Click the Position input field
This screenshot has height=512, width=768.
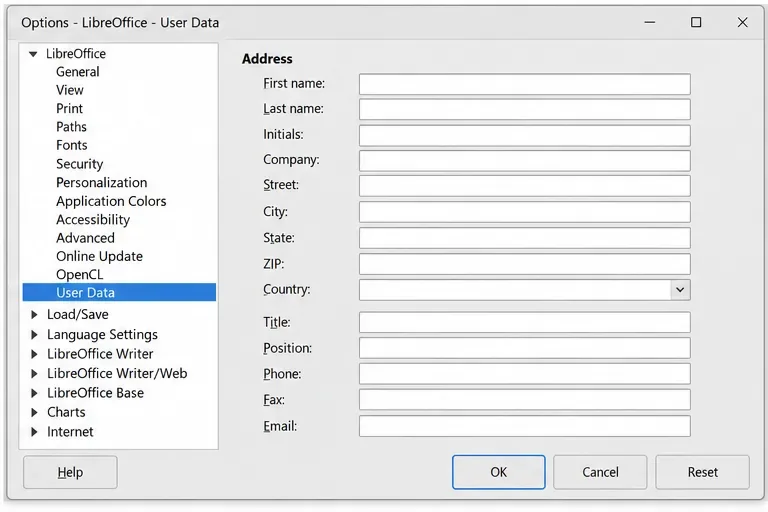tap(525, 348)
